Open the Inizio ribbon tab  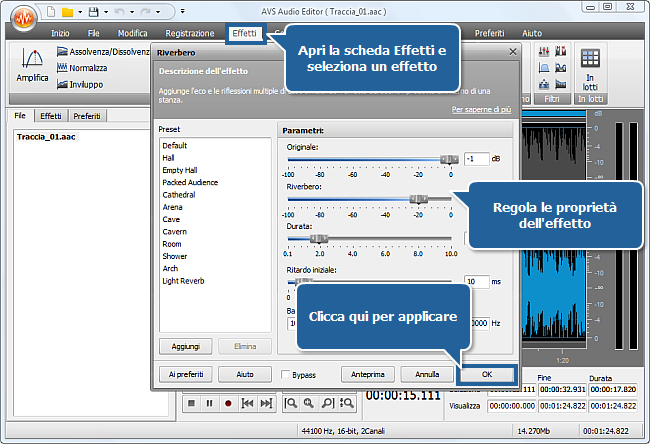61,33
